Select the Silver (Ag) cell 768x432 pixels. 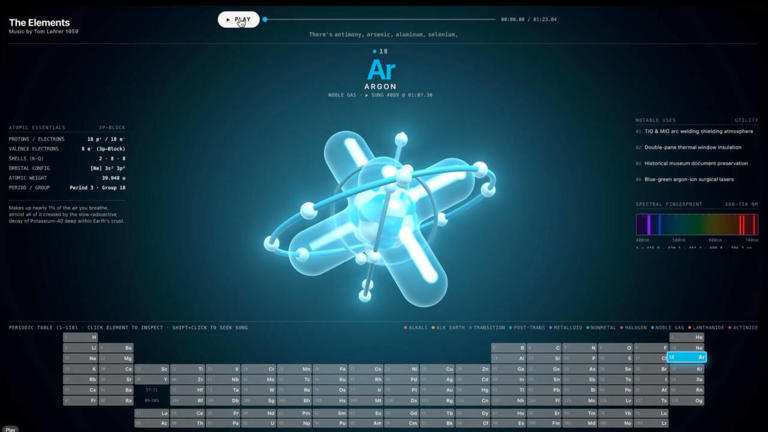pos(437,380)
